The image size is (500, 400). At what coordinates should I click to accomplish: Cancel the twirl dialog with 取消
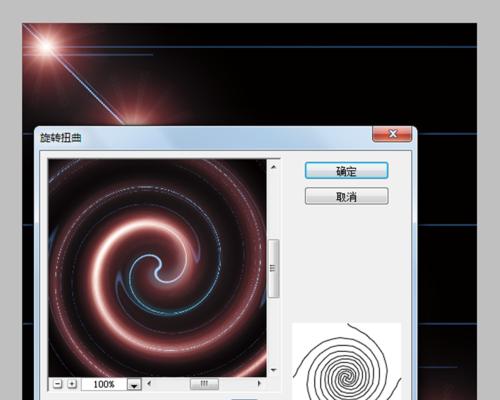coord(346,196)
